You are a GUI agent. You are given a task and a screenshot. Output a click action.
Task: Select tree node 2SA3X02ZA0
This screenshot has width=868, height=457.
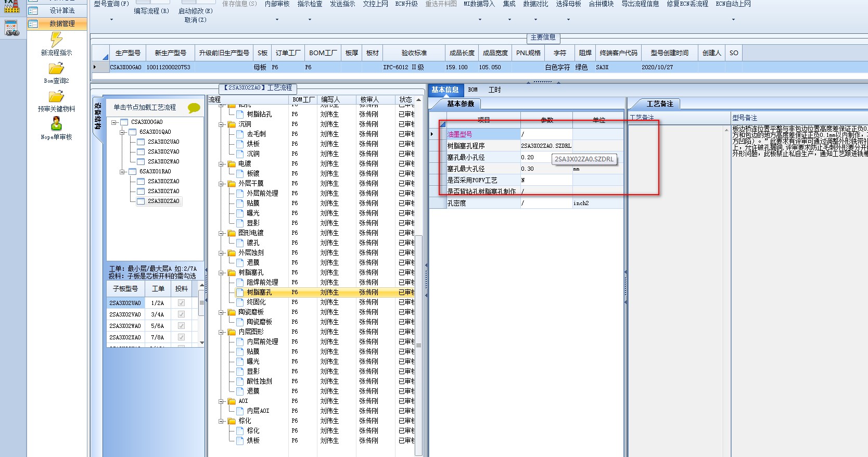coord(163,201)
